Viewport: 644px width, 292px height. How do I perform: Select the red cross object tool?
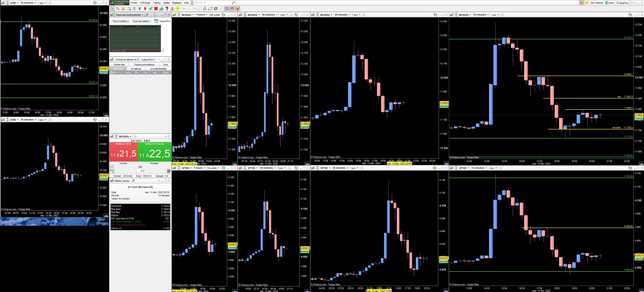tap(156, 9)
